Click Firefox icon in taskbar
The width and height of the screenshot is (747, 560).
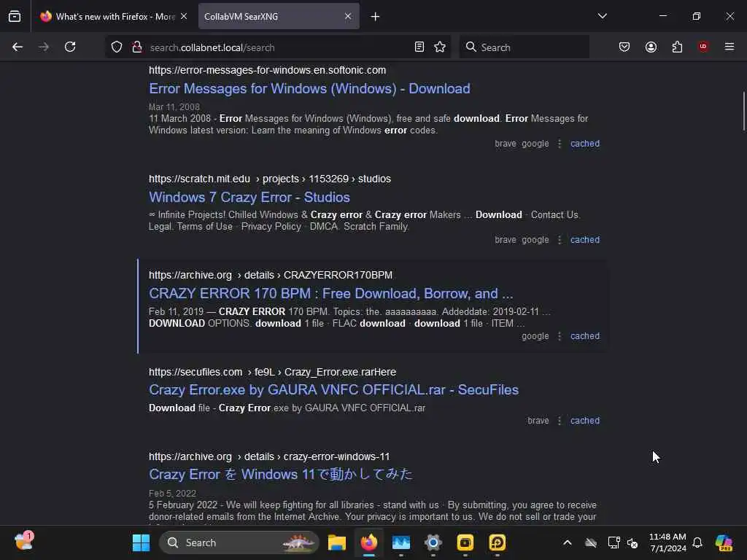(369, 542)
